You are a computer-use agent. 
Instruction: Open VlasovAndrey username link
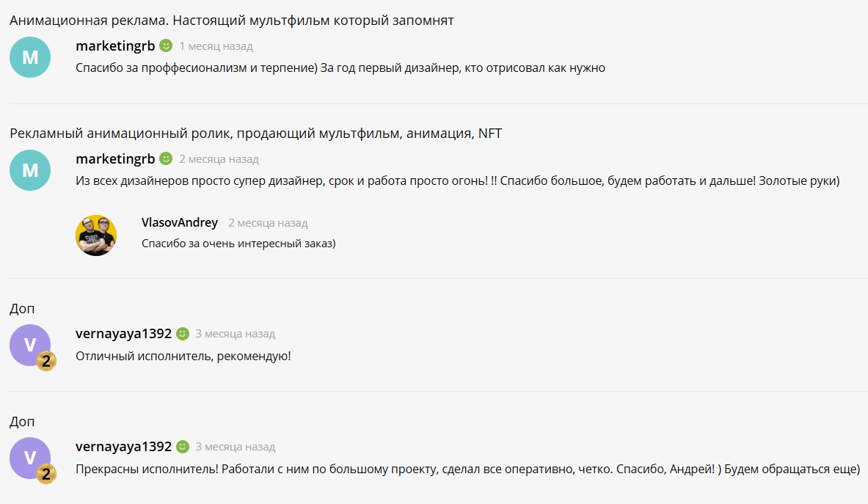[179, 222]
